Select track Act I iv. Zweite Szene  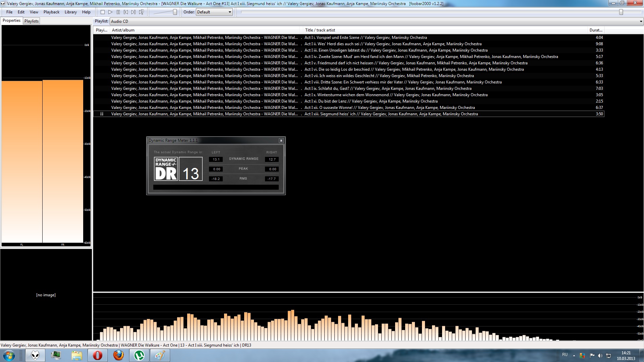coord(349,57)
